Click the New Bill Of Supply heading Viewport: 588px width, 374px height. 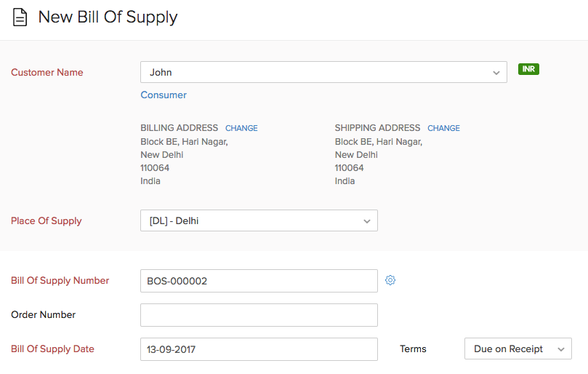coord(108,17)
